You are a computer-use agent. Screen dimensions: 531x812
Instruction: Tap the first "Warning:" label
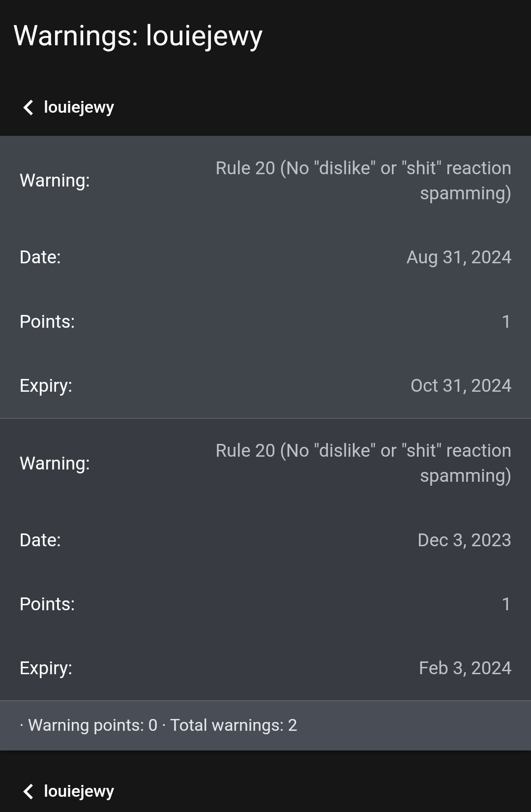[55, 181]
